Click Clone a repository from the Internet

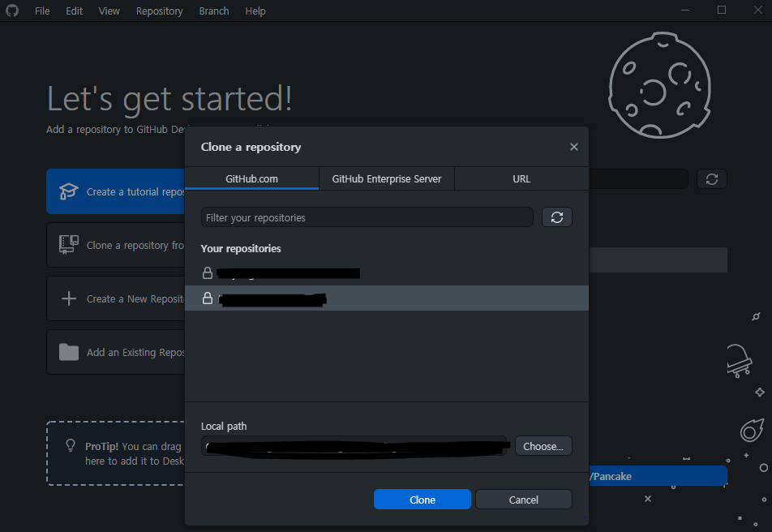(x=116, y=245)
